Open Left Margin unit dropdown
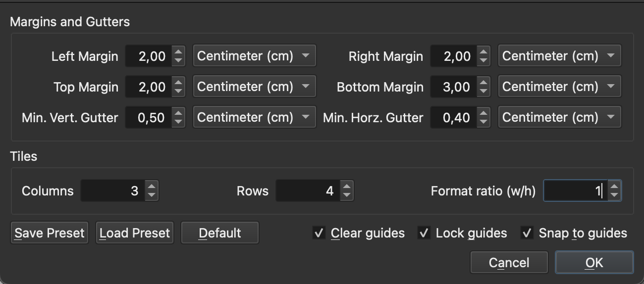Screen dimensions: 644x284 pos(254,56)
